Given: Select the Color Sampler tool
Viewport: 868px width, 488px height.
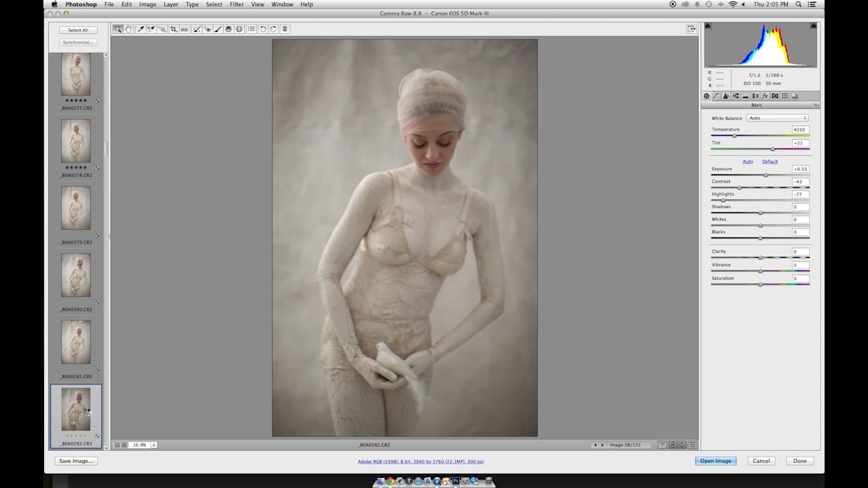Looking at the screenshot, I should 151,29.
